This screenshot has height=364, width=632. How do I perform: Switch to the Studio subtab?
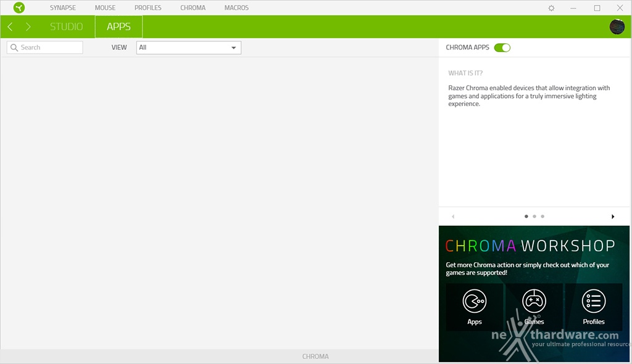pyautogui.click(x=67, y=27)
